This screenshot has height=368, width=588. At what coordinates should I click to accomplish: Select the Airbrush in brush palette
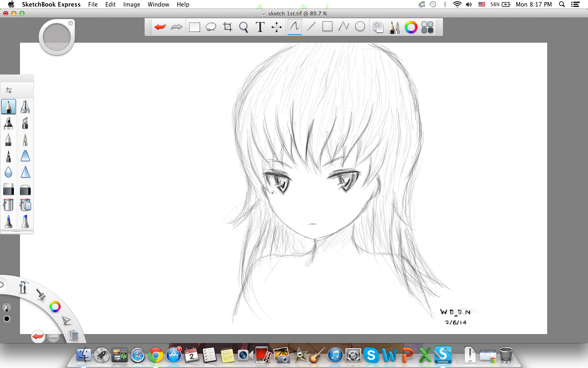[25, 107]
